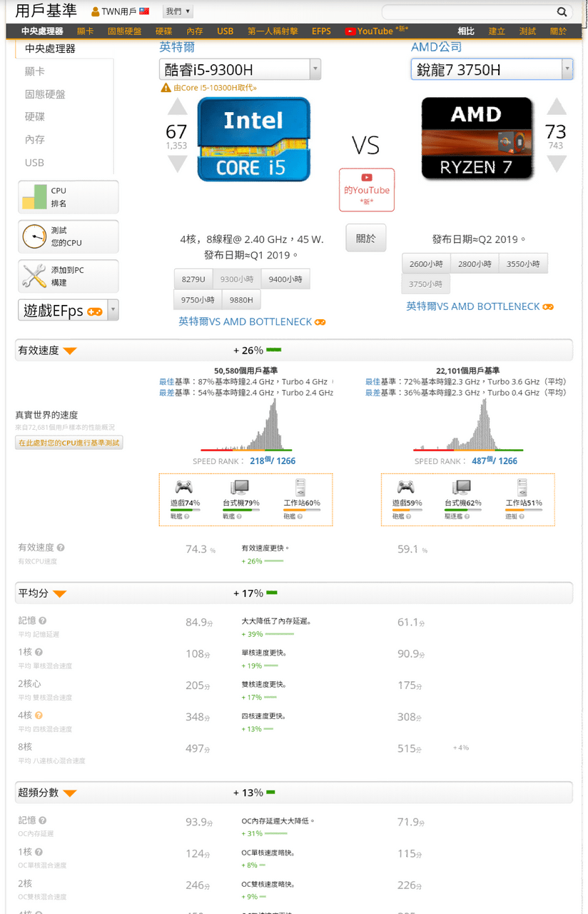Click the warning icon about Core i5-10300H replacement

pyautogui.click(x=166, y=88)
